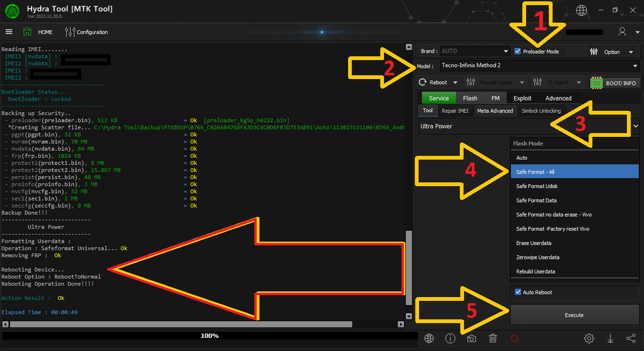
Task: Click the 'Backup Done!!!' log line
Action: [25, 213]
